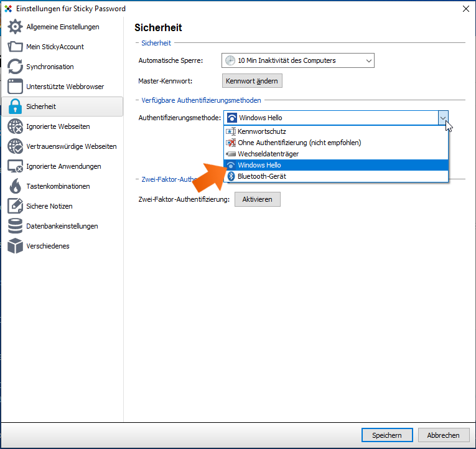476x449 pixels.
Task: Click the box icon for Verschiedenes
Action: click(15, 246)
